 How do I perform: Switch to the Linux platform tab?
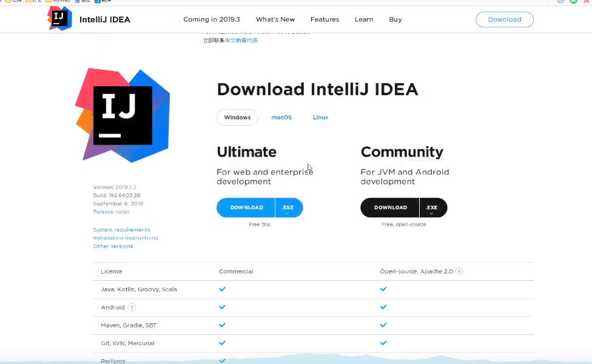click(320, 118)
